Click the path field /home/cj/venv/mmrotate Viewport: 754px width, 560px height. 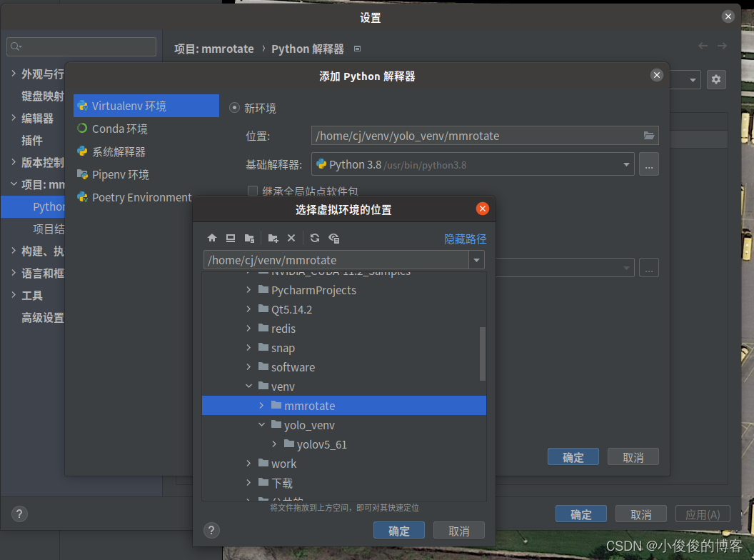click(x=336, y=260)
